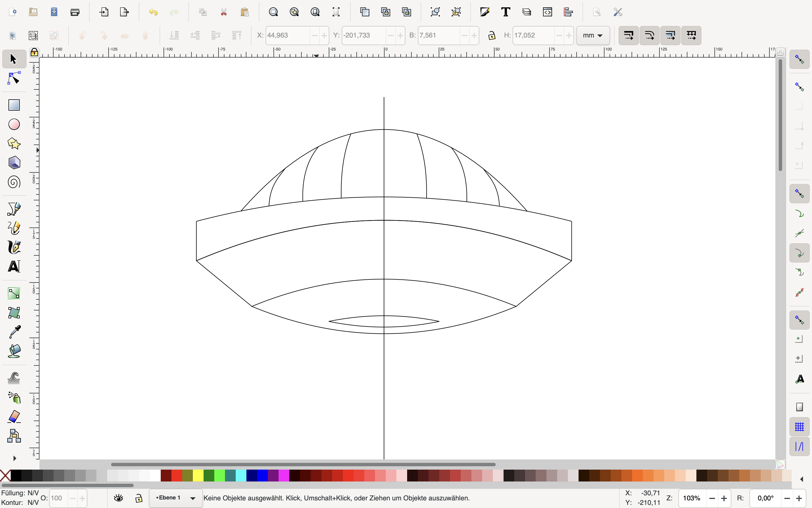
Task: Click the Y position field
Action: (x=364, y=35)
